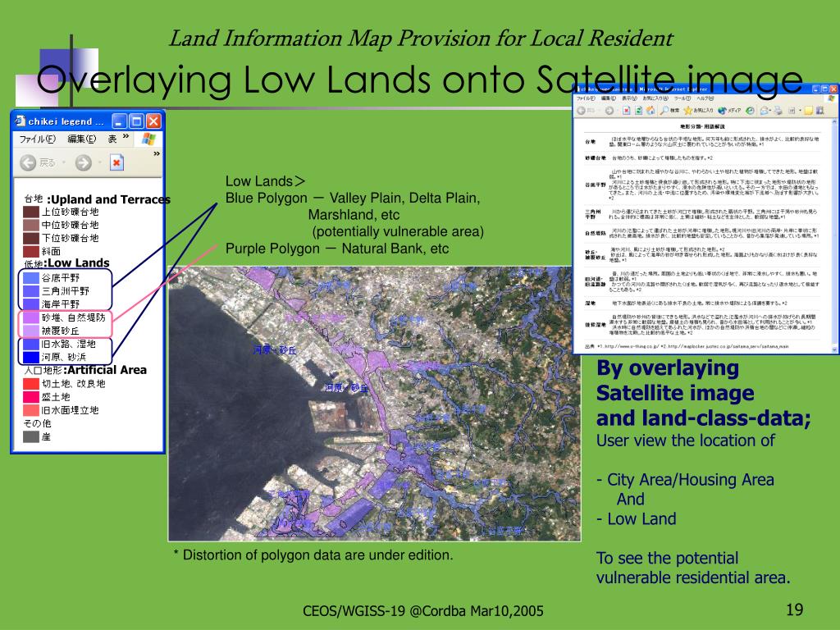Click Windows flag logo in legend window
Image resolution: width=840 pixels, height=630 pixels.
(148, 139)
